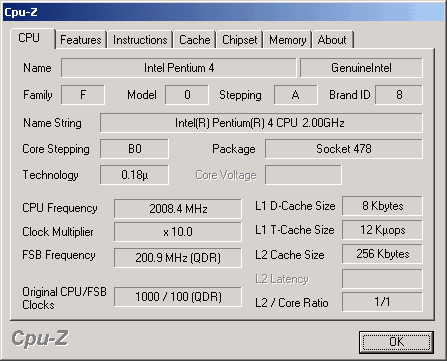Click the Name String field

(261, 123)
